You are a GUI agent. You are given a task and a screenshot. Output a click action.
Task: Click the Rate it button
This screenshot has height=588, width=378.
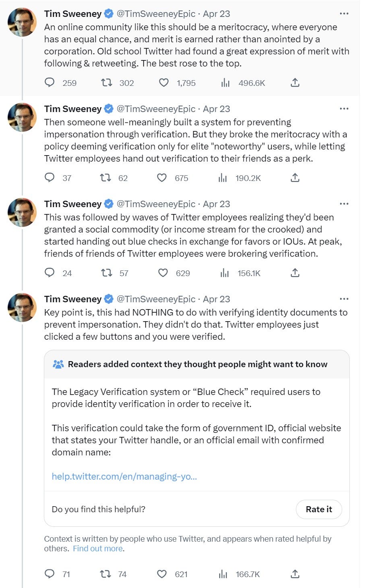tap(318, 509)
